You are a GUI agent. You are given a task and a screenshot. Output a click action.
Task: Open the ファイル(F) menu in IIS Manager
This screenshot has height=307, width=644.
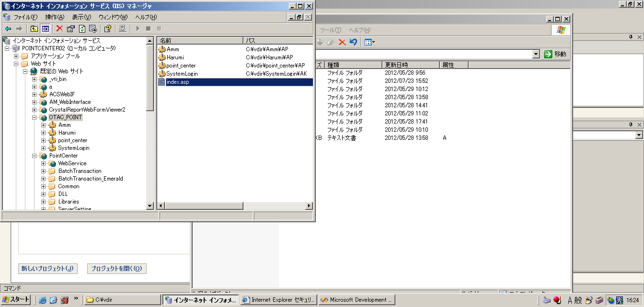pyautogui.click(x=25, y=17)
